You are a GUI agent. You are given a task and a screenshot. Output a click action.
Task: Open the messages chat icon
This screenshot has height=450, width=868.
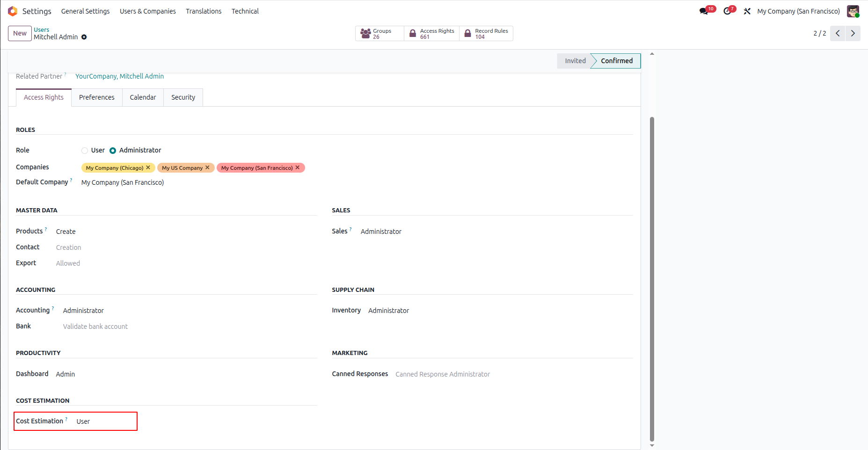[x=704, y=11]
